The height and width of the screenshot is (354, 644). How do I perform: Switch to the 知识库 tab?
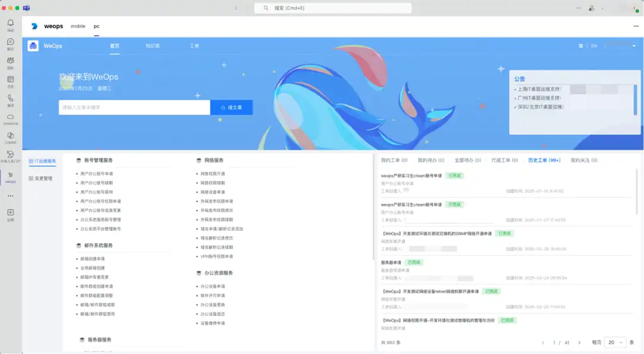(x=154, y=45)
